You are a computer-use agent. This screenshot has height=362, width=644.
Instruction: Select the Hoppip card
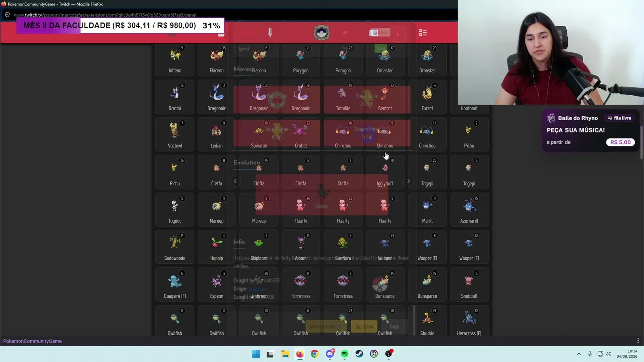click(x=217, y=248)
